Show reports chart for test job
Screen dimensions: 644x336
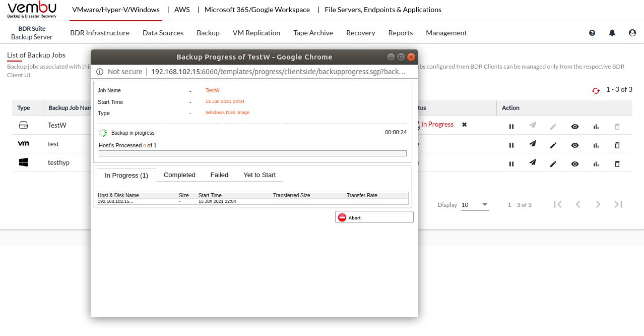(596, 145)
